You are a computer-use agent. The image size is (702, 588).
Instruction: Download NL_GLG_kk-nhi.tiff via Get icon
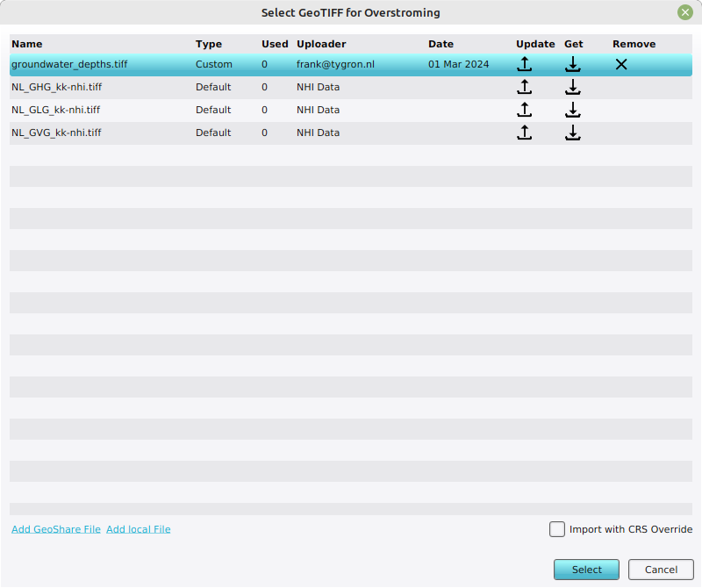(573, 110)
